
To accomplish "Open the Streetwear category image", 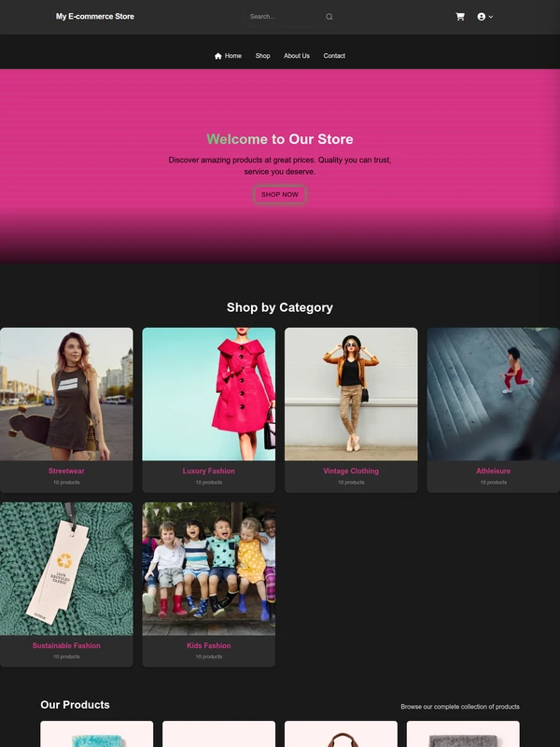I will click(66, 394).
